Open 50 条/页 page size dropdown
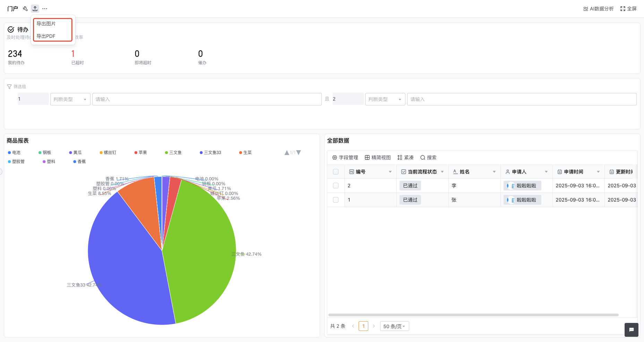 pos(395,326)
